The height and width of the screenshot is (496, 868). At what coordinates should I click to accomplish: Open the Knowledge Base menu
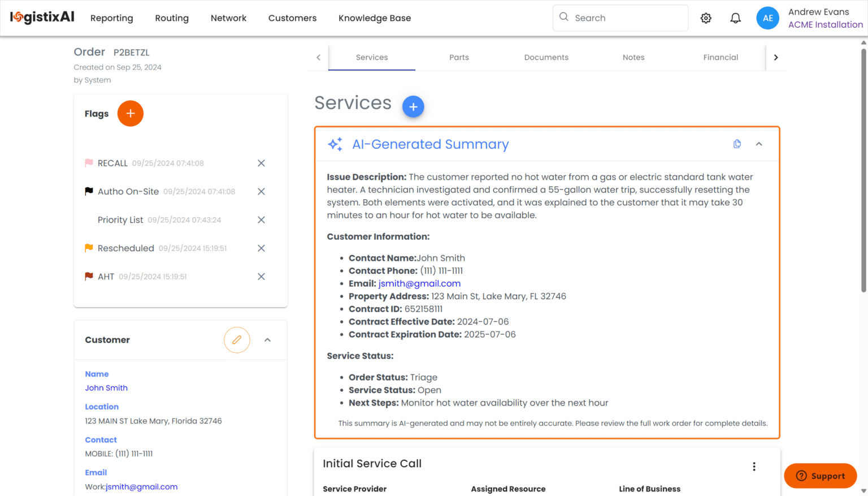click(375, 18)
